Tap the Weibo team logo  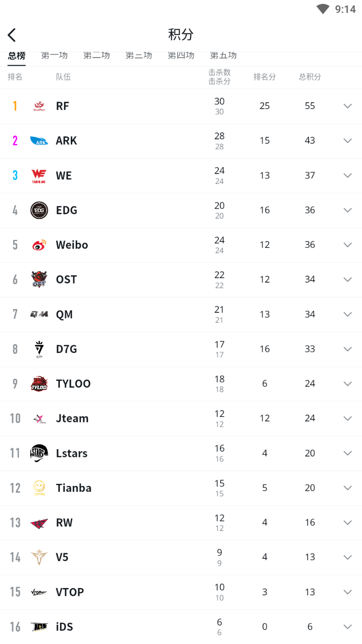click(39, 245)
